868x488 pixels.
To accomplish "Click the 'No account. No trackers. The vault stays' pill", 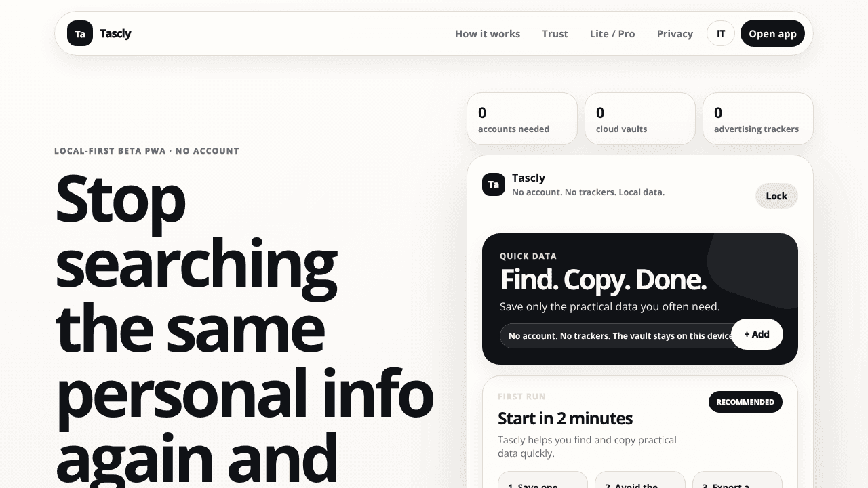I will click(x=620, y=335).
